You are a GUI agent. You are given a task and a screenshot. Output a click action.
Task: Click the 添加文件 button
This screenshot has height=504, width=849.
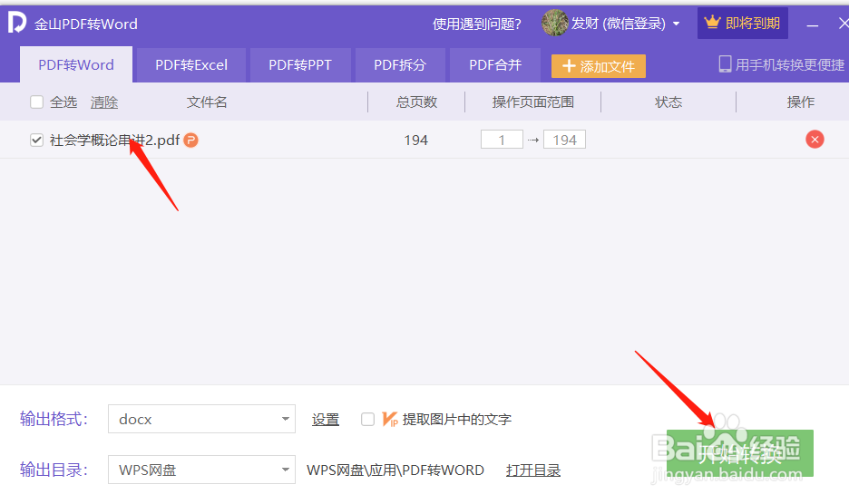pos(599,66)
